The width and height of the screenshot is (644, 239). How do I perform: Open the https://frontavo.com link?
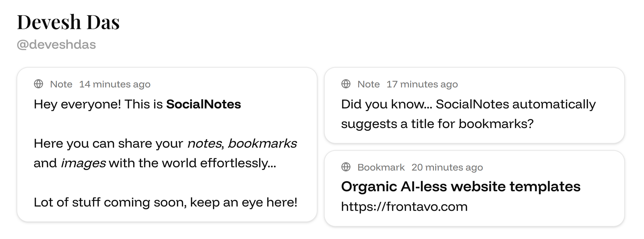pyautogui.click(x=404, y=207)
